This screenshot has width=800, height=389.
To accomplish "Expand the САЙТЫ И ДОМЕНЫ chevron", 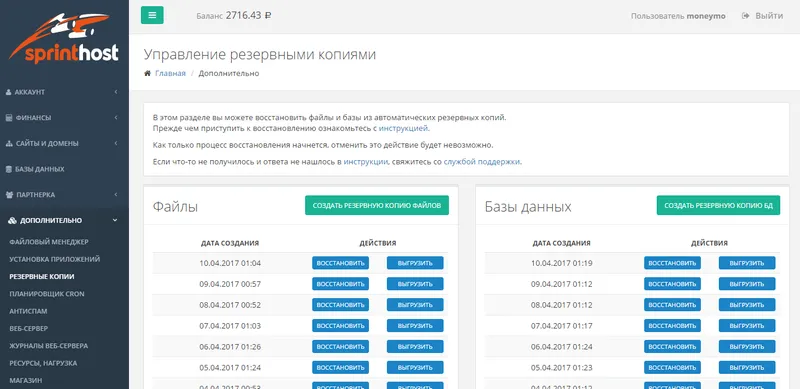I will click(x=116, y=143).
